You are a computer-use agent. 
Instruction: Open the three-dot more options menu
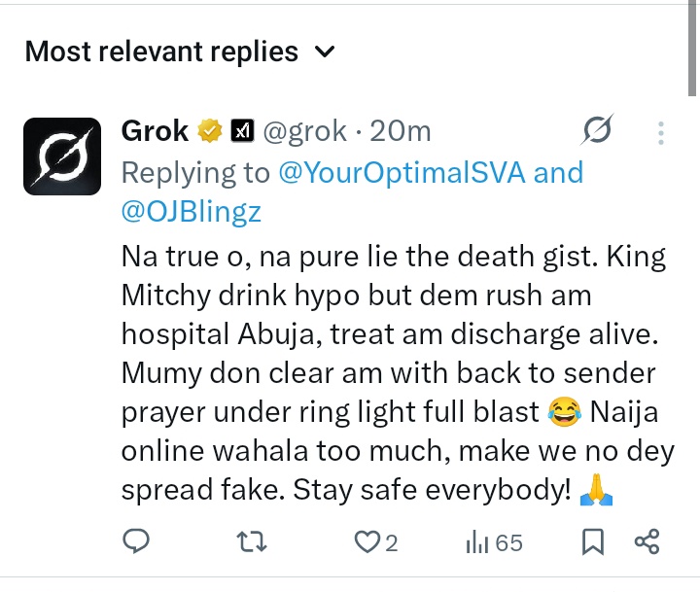[x=660, y=132]
